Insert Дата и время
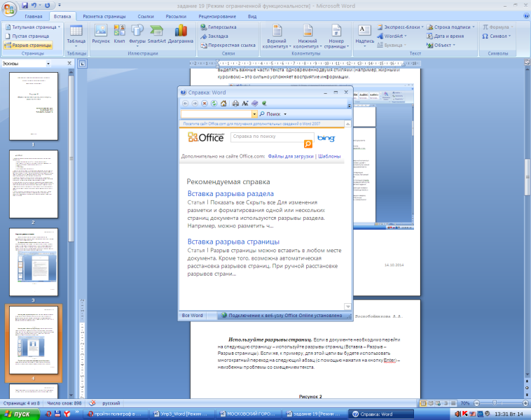Viewport: 531px width, 420px height. click(x=446, y=36)
